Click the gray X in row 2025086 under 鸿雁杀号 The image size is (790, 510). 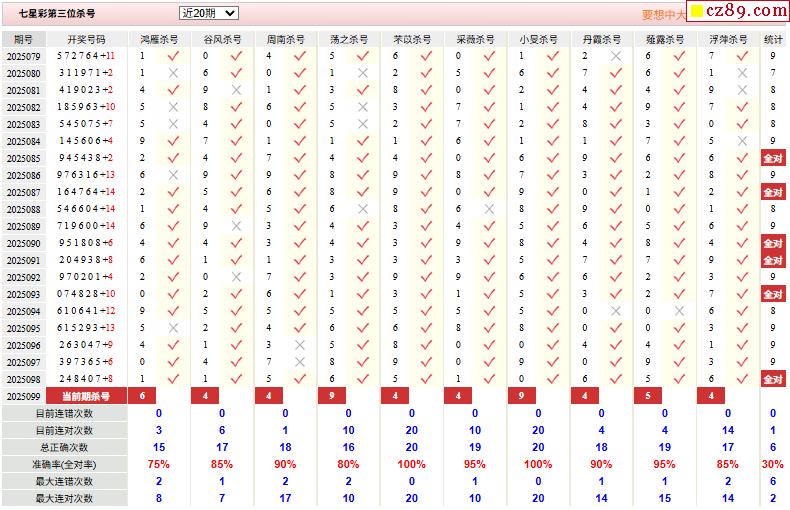click(173, 175)
